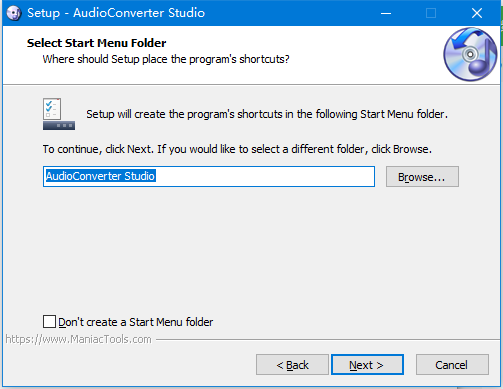Click the https://www.ManiacTools.com text
This screenshot has width=503, height=389.
tap(78, 339)
